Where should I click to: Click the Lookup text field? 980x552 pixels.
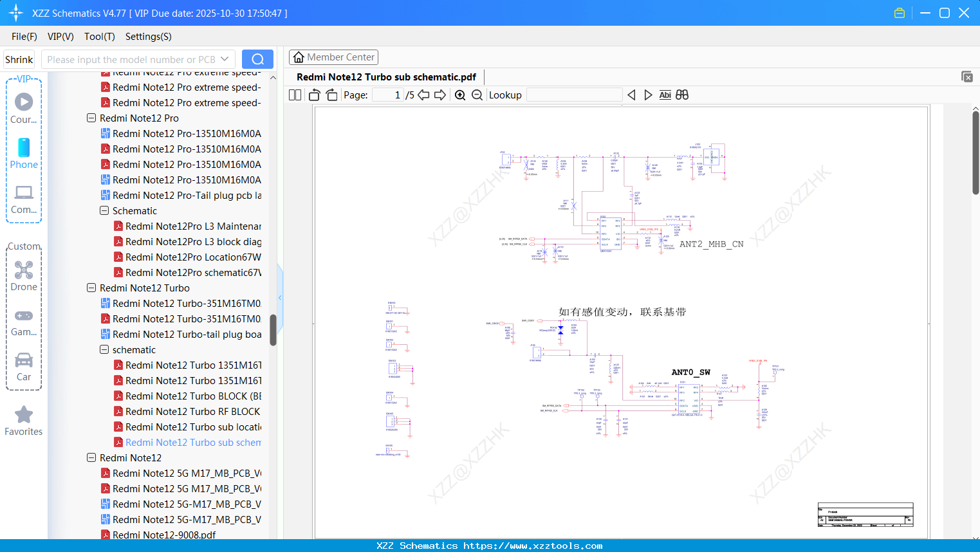pos(575,95)
